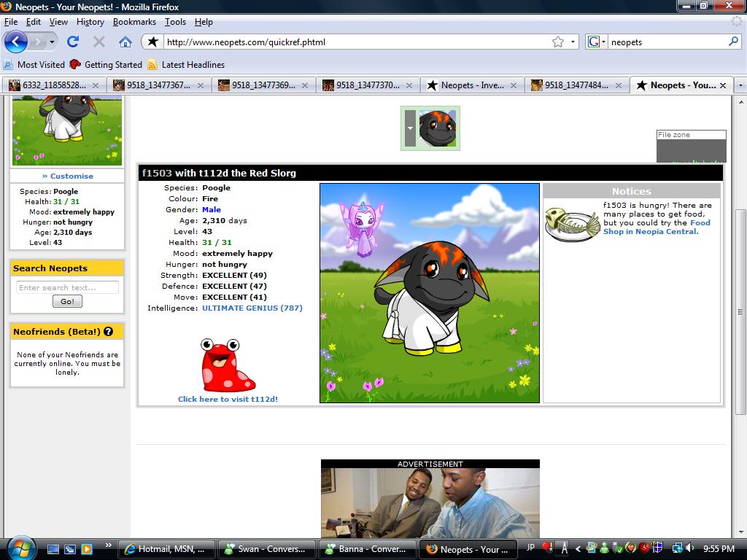Click the browser search box containing neopets
The width and height of the screenshot is (747, 560).
coord(668,42)
